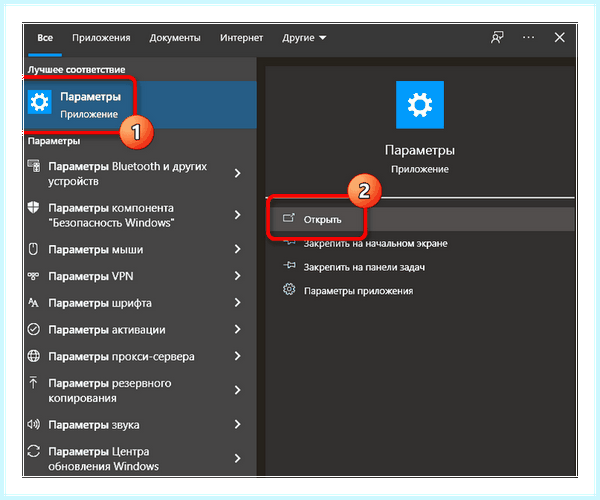600x500 pixels.
Task: Expand arrow for Параметры Центра обновления Windows
Action: pyautogui.click(x=238, y=458)
